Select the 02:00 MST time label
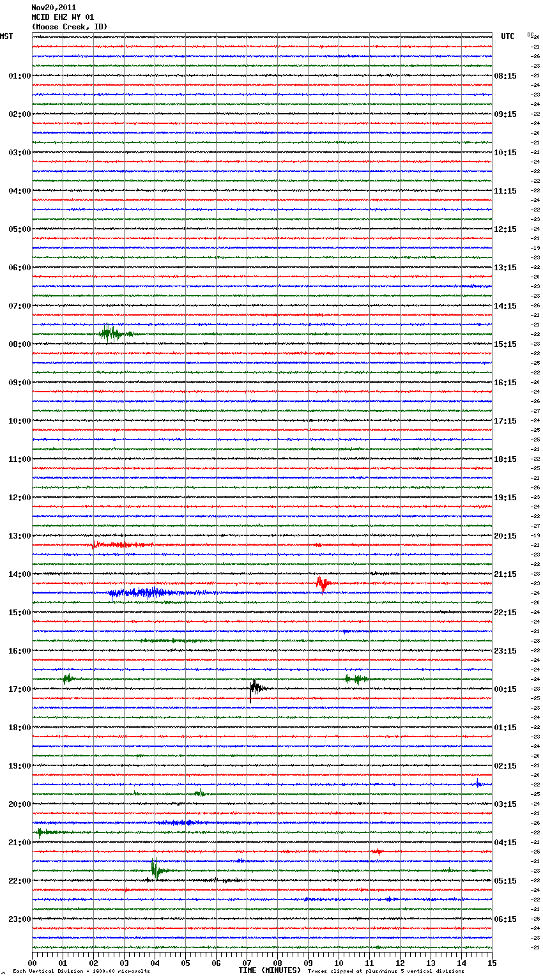 coord(19,114)
